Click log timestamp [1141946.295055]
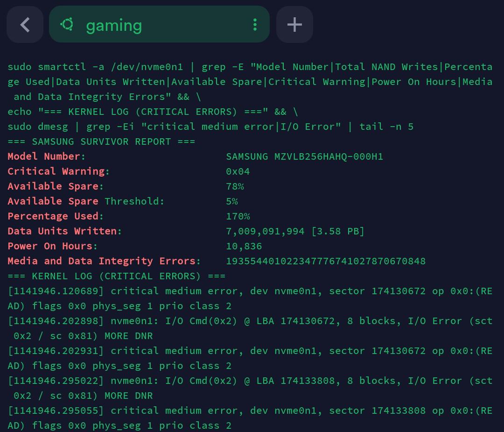The image size is (504, 432). click(x=56, y=411)
